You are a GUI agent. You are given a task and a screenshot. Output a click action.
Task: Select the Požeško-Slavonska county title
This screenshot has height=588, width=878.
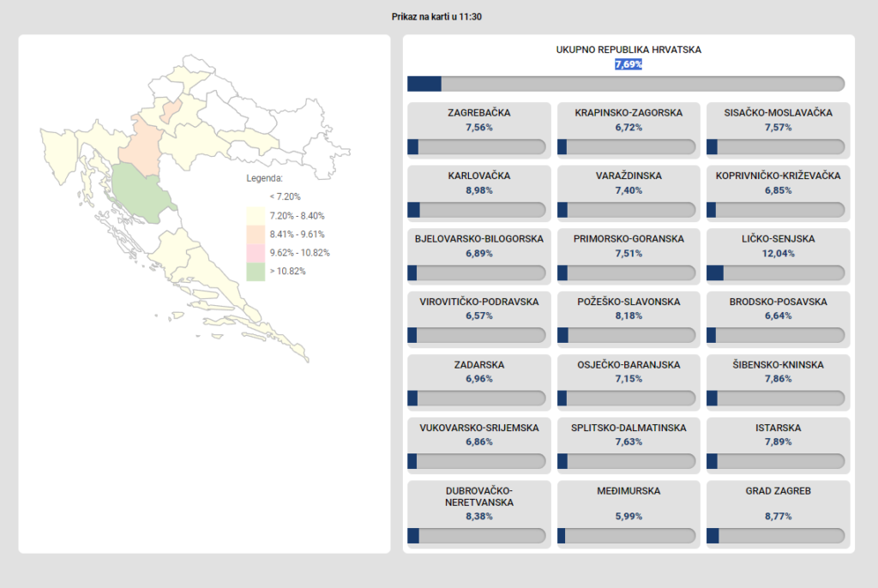(x=628, y=303)
